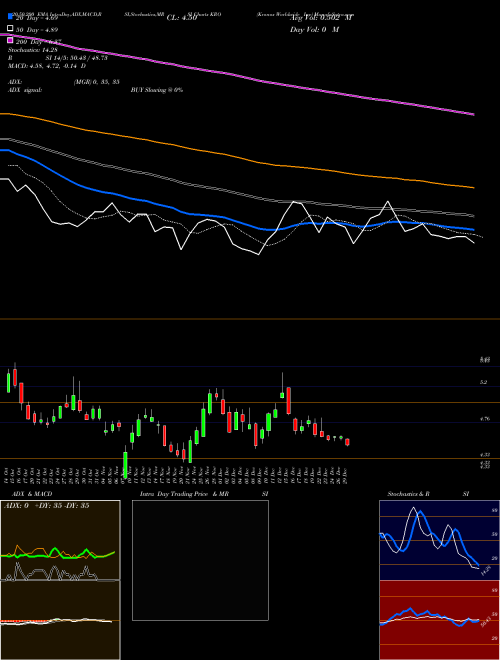
Task: Click the 'Stochastics & R' panel heading
Action: 409,494
